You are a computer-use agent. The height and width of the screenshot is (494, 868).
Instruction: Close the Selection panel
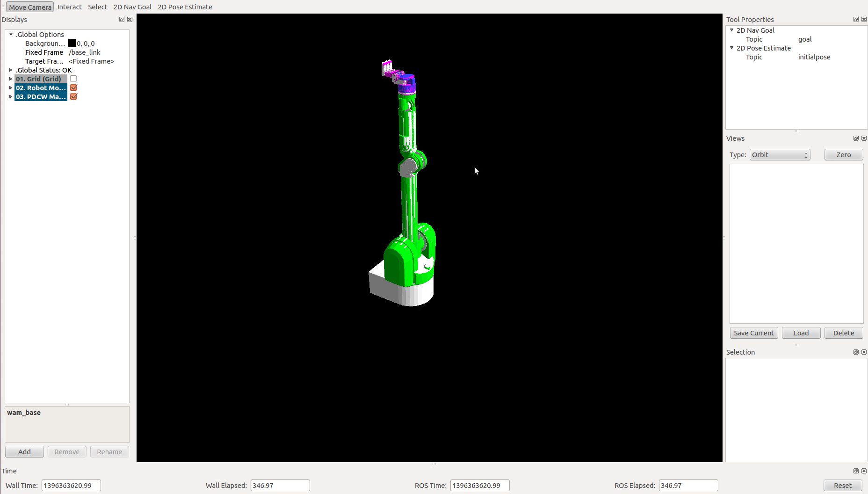(x=864, y=352)
